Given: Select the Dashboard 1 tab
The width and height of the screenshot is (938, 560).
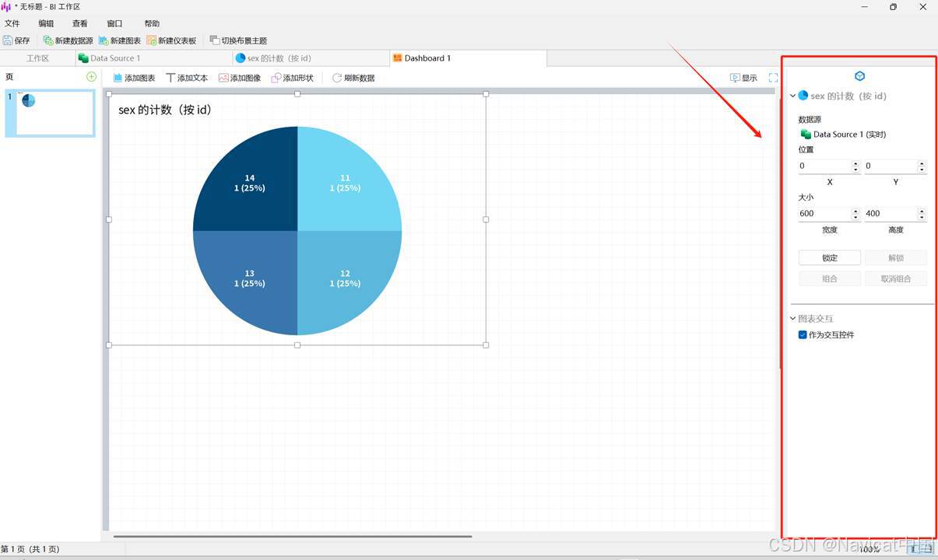Looking at the screenshot, I should (468, 58).
